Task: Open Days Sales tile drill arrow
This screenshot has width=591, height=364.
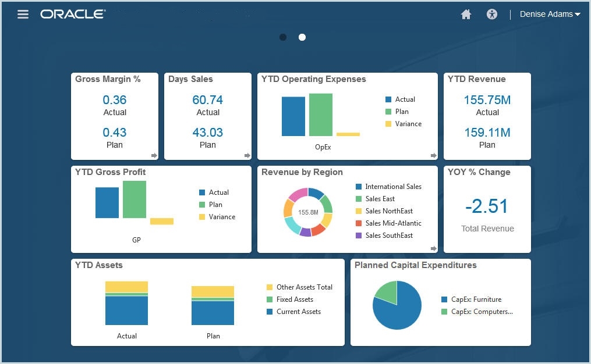Action: pos(247,155)
